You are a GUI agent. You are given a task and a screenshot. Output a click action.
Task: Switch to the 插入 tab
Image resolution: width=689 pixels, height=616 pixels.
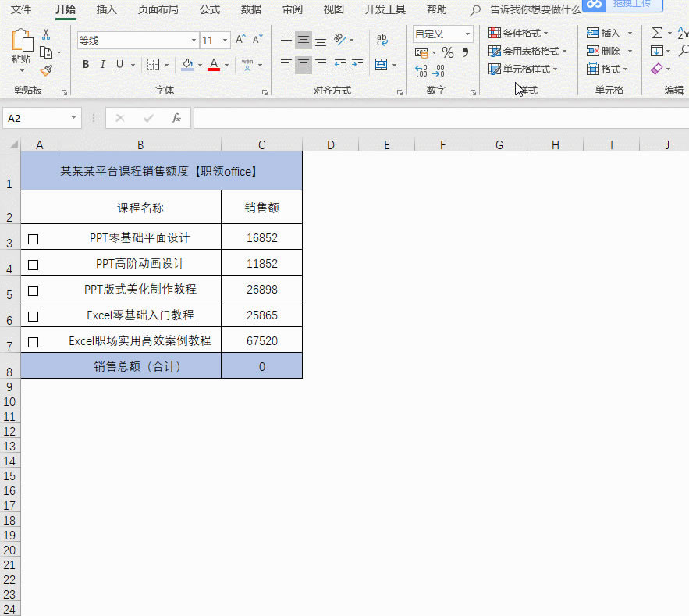(x=106, y=9)
